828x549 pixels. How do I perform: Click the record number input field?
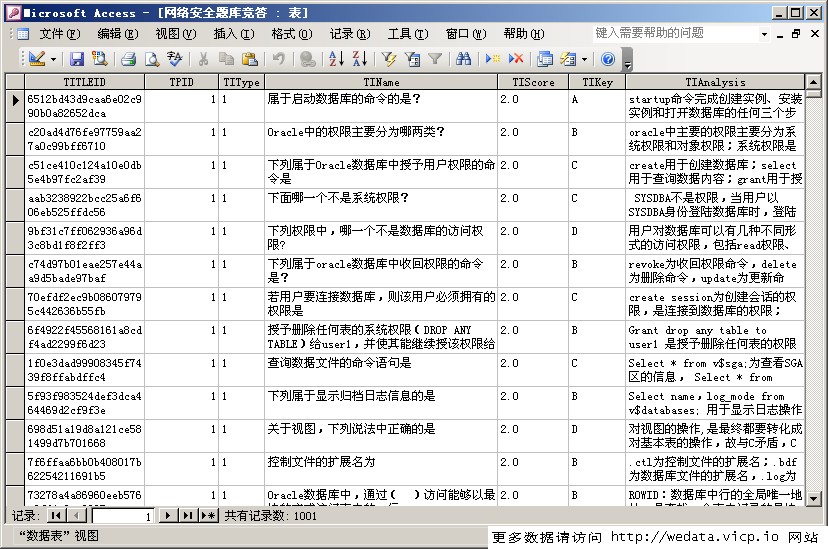123,516
